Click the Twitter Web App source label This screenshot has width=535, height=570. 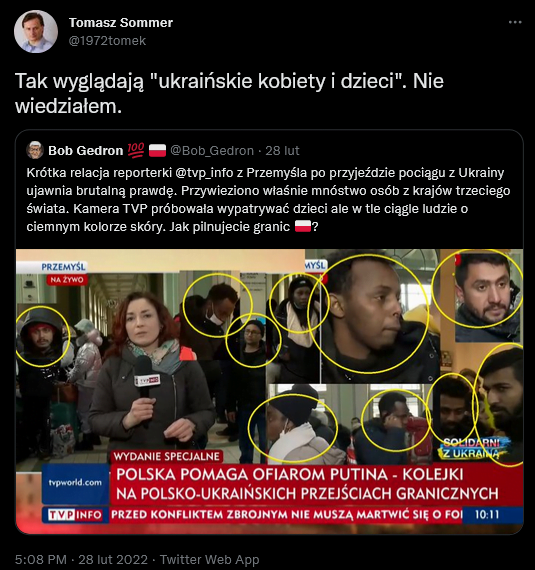click(210, 559)
